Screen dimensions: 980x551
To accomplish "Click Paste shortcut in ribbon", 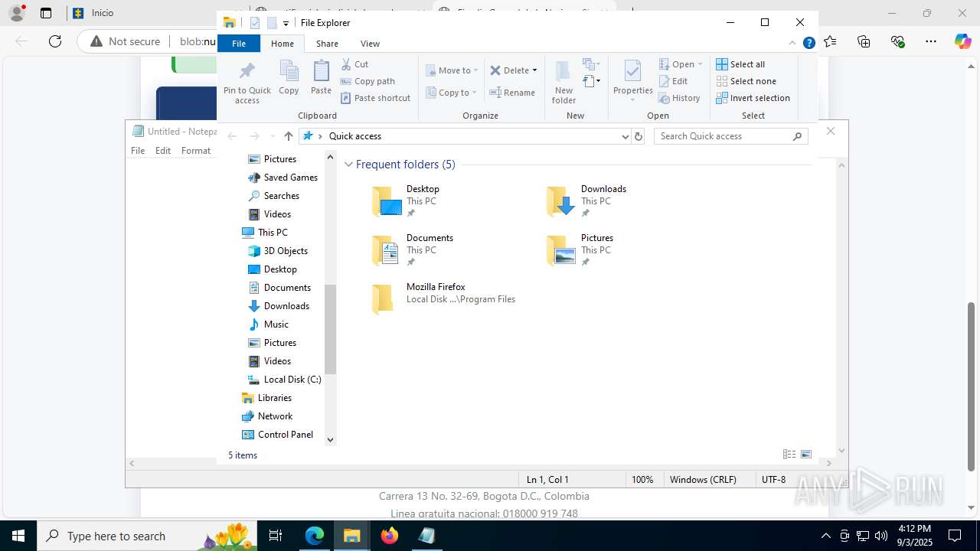I will coord(376,98).
